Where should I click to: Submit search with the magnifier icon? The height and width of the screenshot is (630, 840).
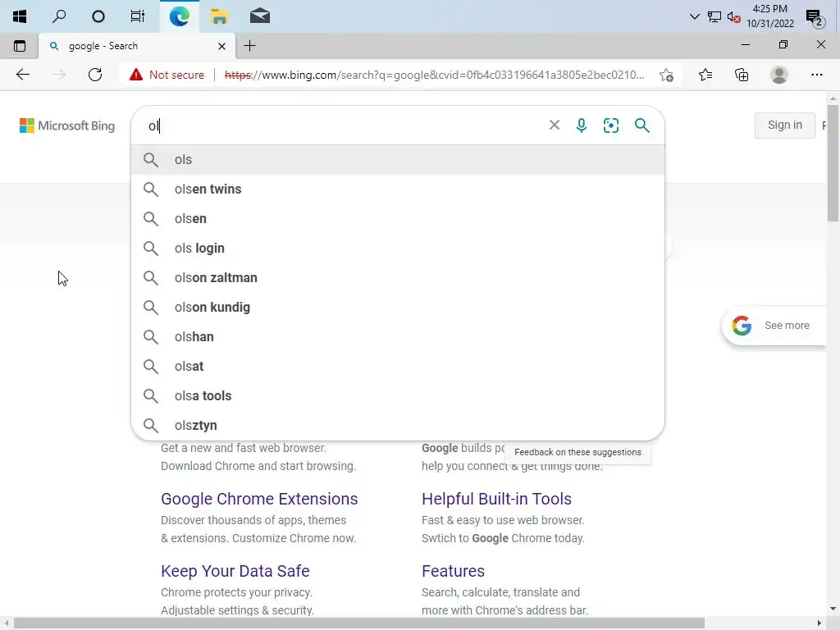641,126
